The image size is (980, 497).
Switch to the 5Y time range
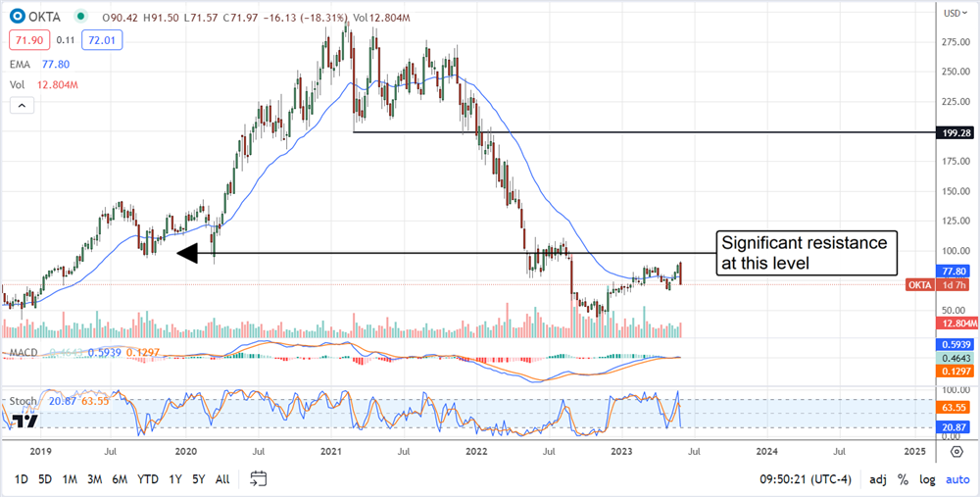click(x=198, y=479)
